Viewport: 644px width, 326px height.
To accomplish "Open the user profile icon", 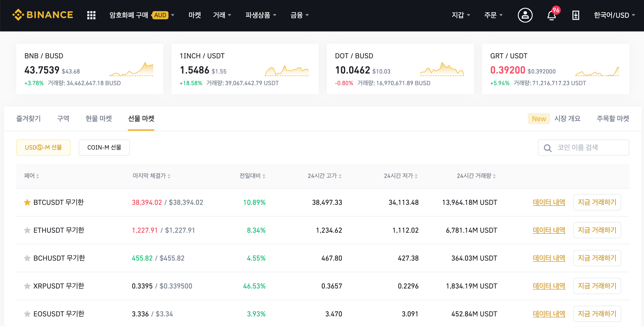I will point(525,15).
